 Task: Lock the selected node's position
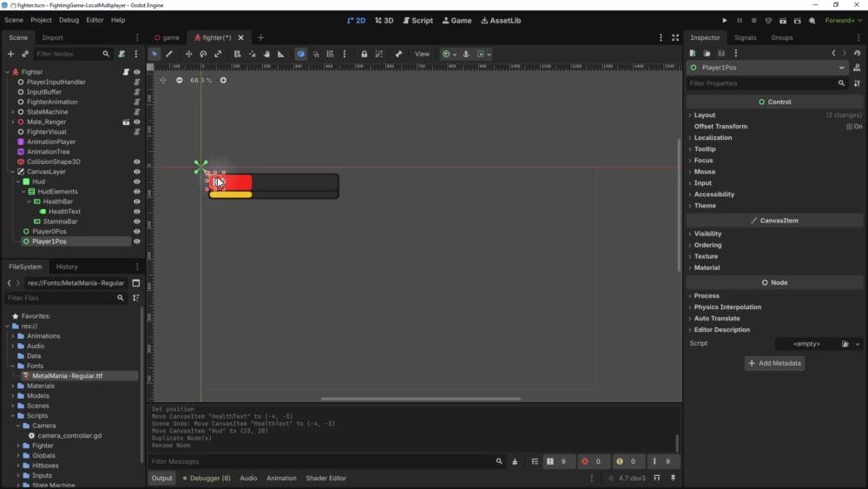coord(364,54)
